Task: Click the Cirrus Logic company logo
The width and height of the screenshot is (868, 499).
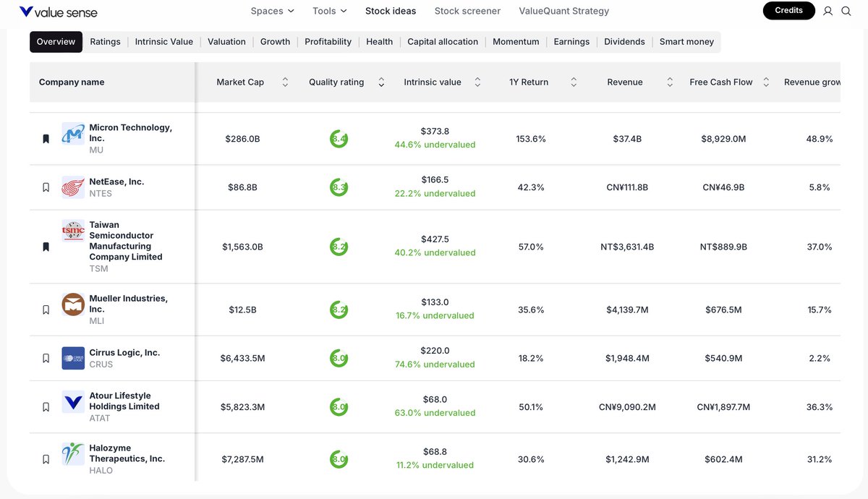Action: click(73, 358)
